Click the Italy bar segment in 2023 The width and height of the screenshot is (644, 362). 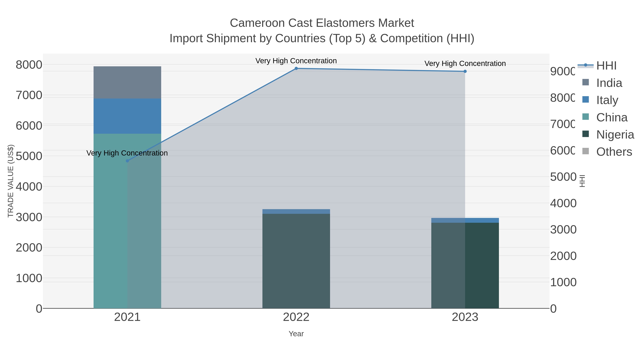465,220
